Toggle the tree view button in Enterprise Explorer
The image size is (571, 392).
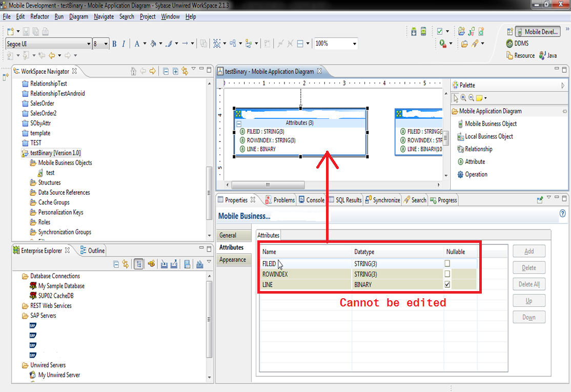click(x=138, y=264)
